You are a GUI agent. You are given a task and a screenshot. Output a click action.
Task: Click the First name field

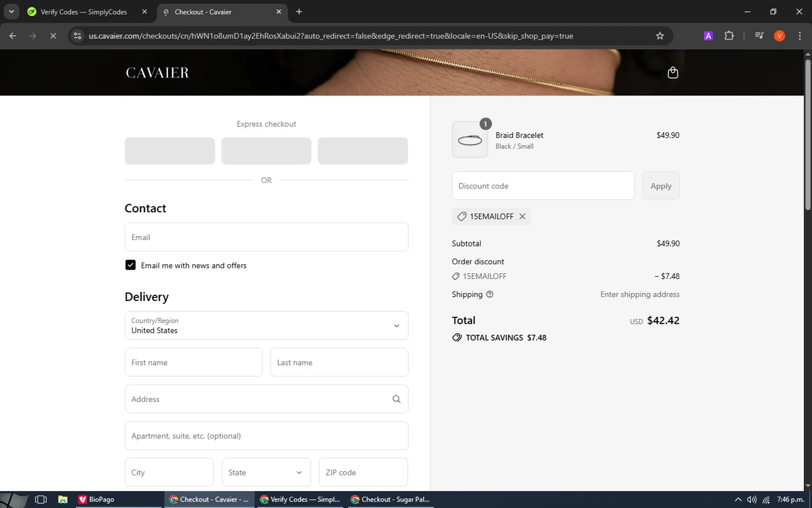[193, 362]
